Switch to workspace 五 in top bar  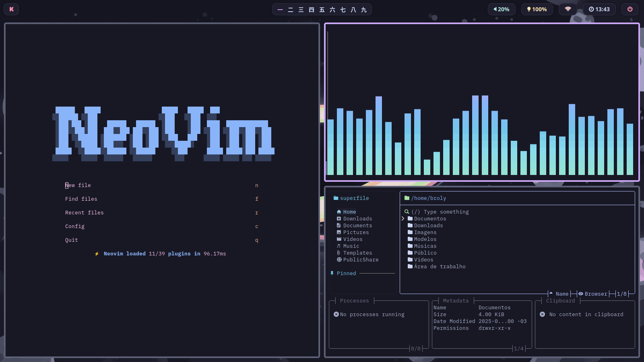coord(322,10)
